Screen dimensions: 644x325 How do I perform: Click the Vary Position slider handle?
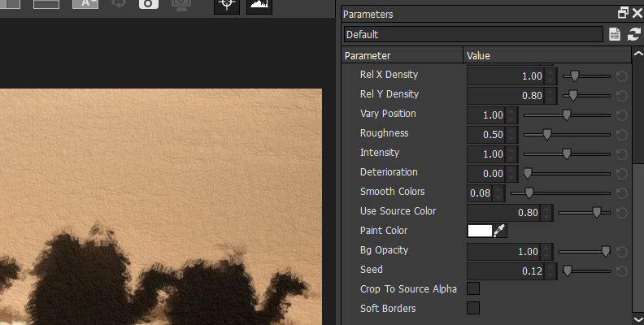567,115
